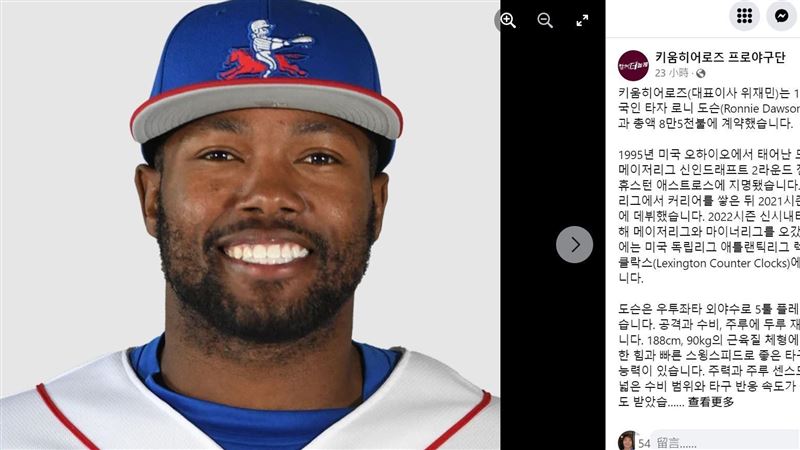Click into the 留言 comment box
Screen dimensions: 800x450
tap(724, 442)
